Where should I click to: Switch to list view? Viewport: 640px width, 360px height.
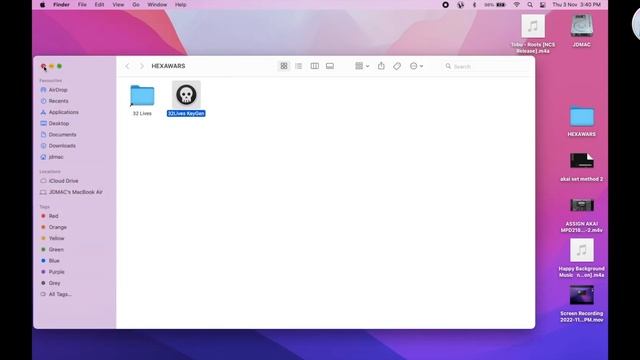[299, 66]
